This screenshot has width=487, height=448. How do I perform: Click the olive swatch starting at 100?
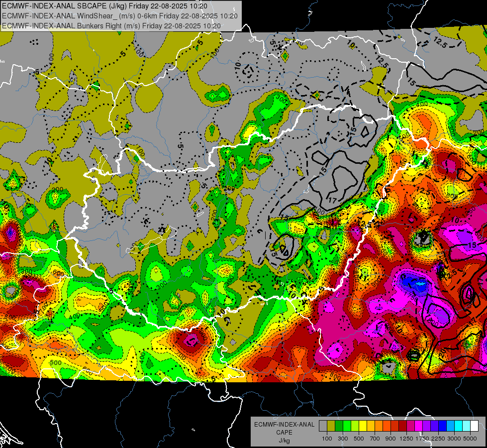click(x=331, y=426)
